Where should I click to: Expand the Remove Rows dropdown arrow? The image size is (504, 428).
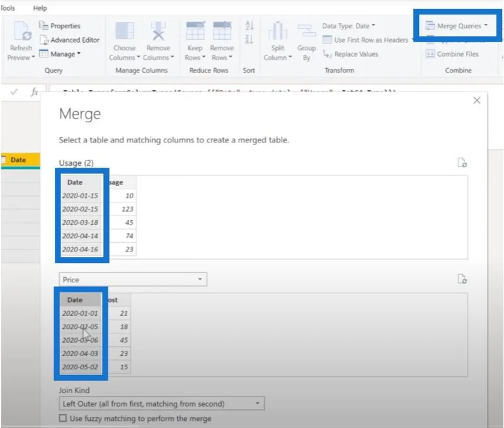pos(231,57)
